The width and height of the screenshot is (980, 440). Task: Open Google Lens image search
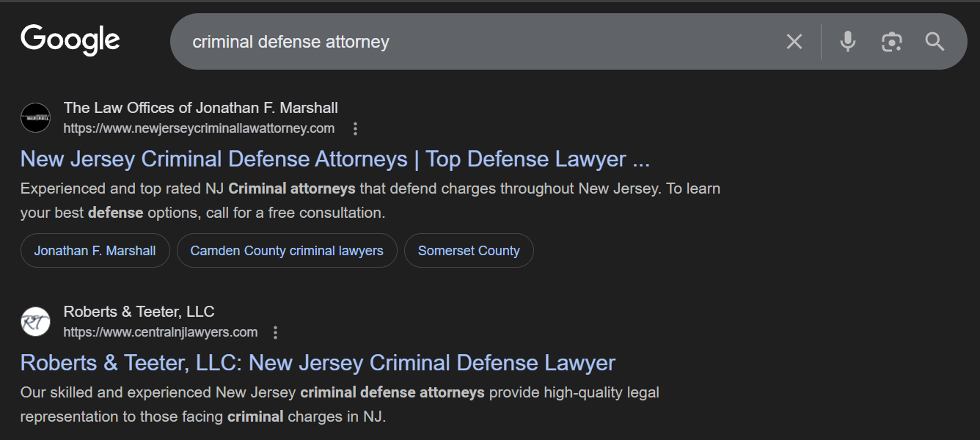pos(891,42)
